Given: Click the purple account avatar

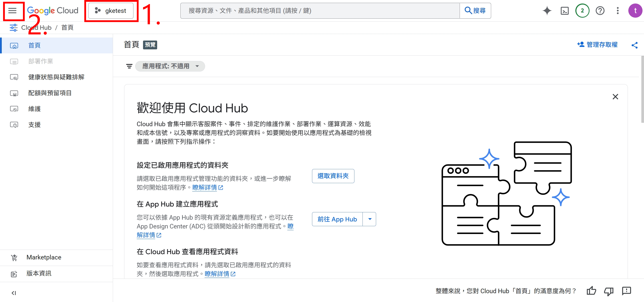Looking at the screenshot, I should 635,11.
